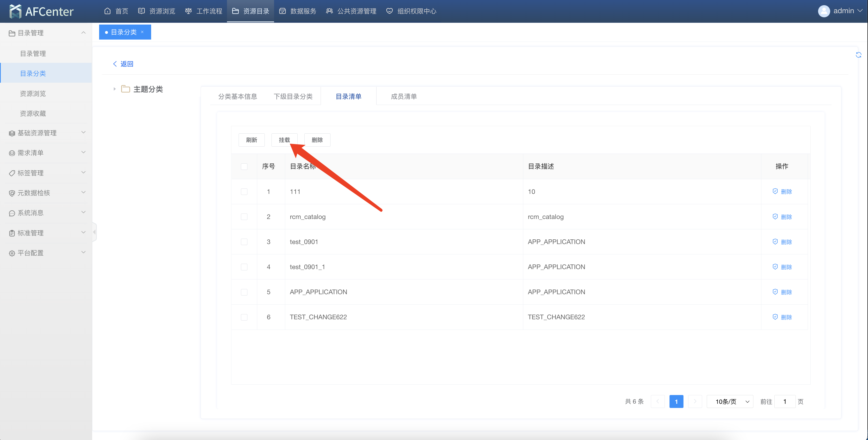Click the 平台配置 gear icon
This screenshot has height=440, width=868.
12,253
